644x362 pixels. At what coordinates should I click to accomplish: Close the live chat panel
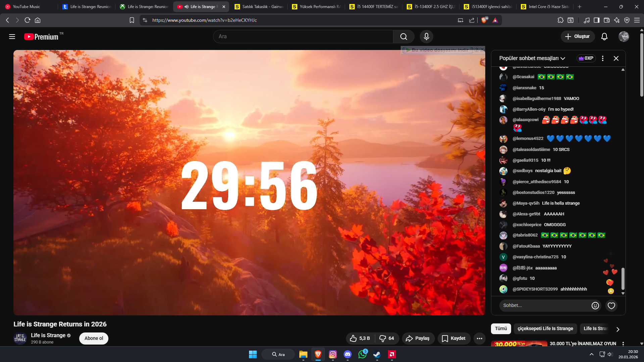pos(616,58)
